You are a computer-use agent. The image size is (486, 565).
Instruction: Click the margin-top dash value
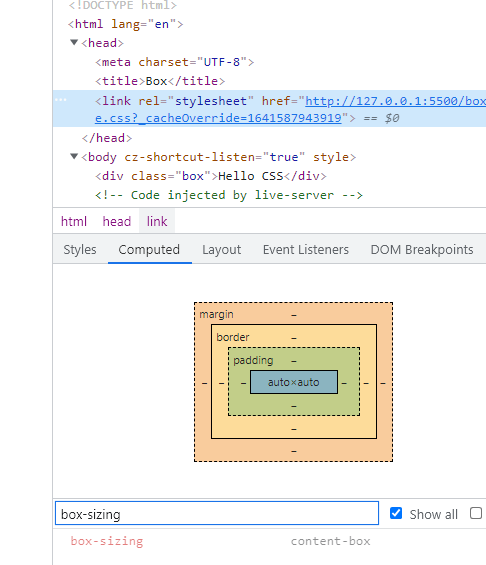(294, 315)
